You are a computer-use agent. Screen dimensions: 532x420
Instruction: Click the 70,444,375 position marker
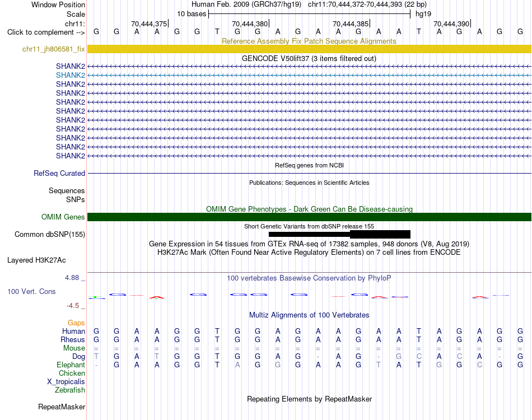point(150,24)
